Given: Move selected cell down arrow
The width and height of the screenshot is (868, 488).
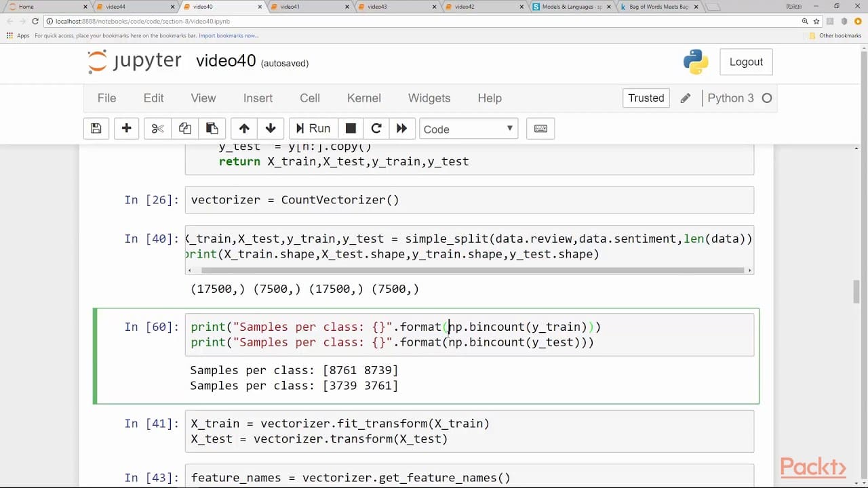Looking at the screenshot, I should click(x=271, y=129).
